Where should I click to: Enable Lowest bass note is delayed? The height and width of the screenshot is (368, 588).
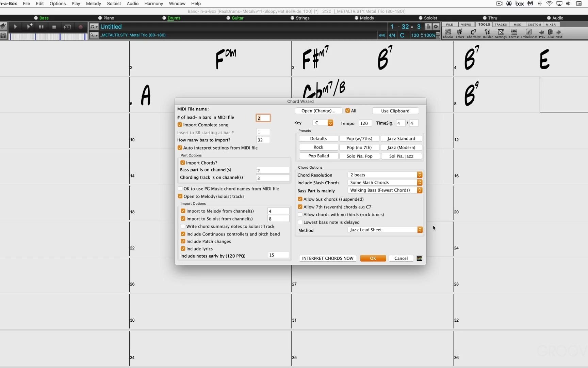click(x=300, y=222)
